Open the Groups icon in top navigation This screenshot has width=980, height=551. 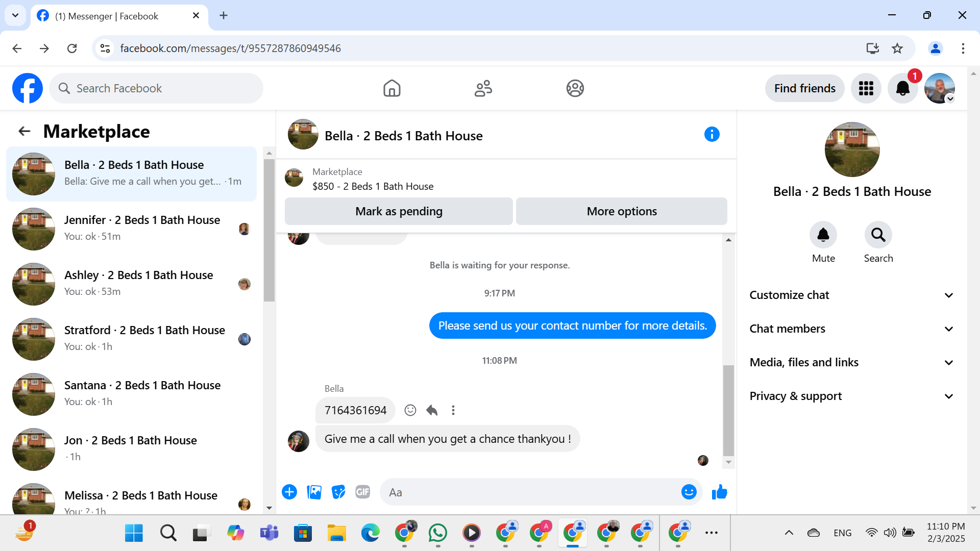[575, 88]
